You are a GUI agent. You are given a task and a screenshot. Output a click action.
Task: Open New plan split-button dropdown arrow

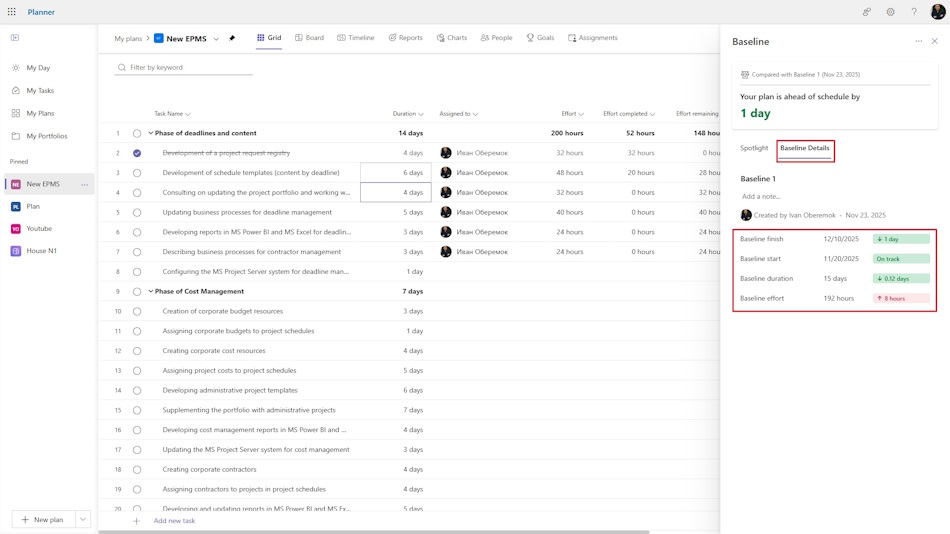[83, 519]
